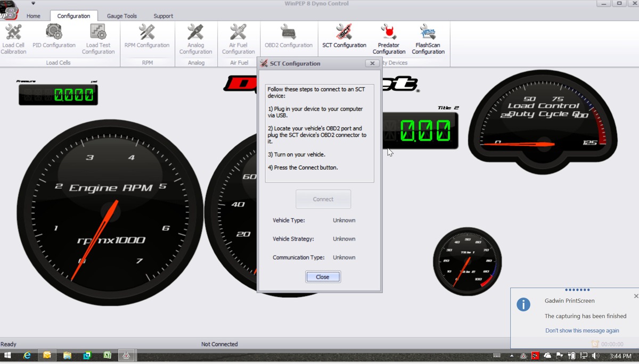
Task: Open Excel from the taskbar
Action: coord(106,355)
